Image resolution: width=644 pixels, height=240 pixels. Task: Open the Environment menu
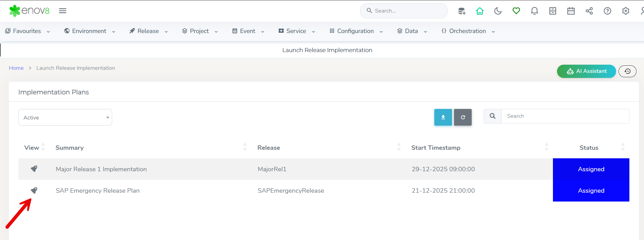click(89, 31)
